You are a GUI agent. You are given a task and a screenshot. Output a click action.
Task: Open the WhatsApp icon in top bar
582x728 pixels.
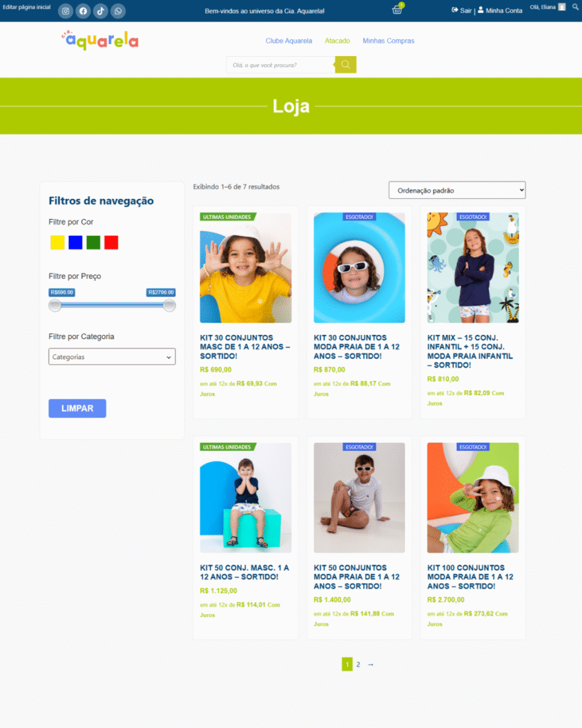pyautogui.click(x=118, y=11)
